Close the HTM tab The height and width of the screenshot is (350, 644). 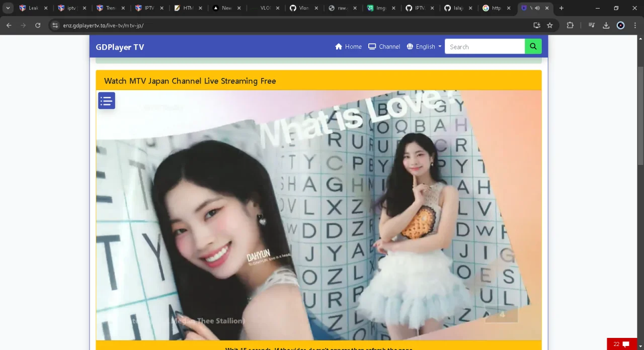pyautogui.click(x=200, y=8)
